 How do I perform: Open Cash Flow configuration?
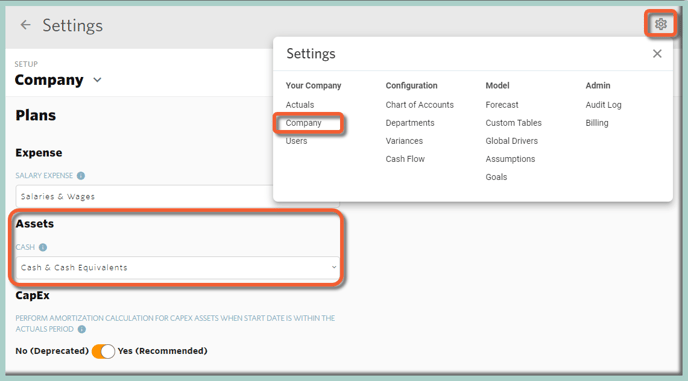click(405, 159)
